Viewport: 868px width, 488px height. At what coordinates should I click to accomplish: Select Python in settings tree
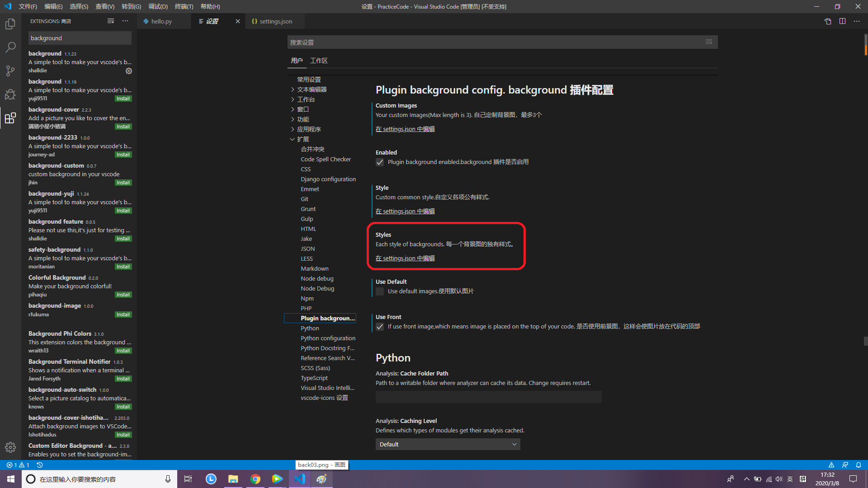coord(310,328)
